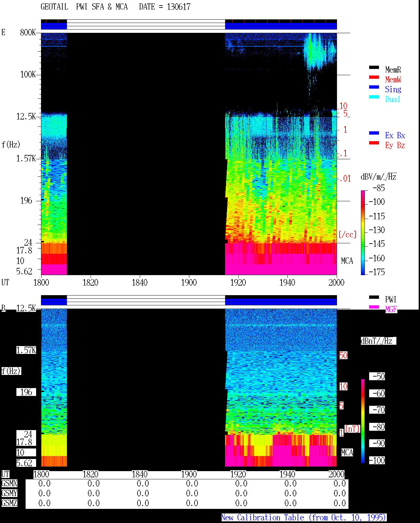The width and height of the screenshot is (420, 523).
Task: Click the Ey Bz legend label
Action: (395, 145)
